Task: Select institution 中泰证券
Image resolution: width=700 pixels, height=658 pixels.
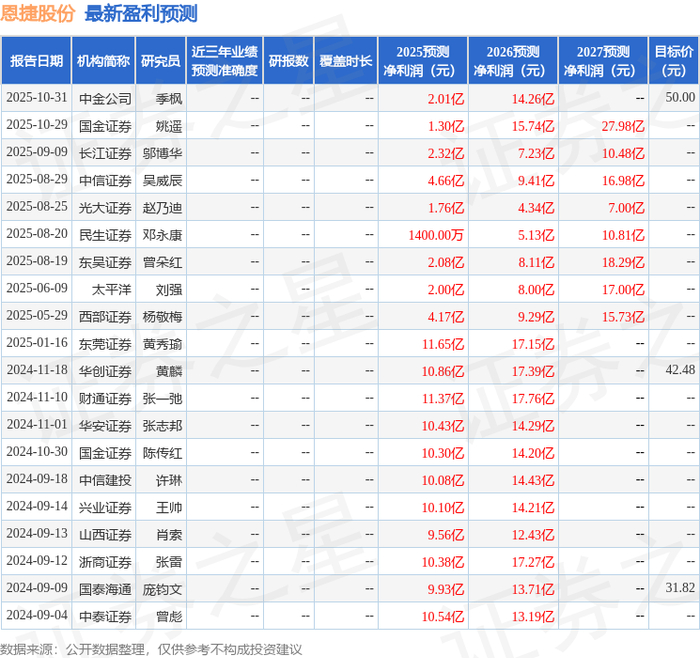Action: 105,617
